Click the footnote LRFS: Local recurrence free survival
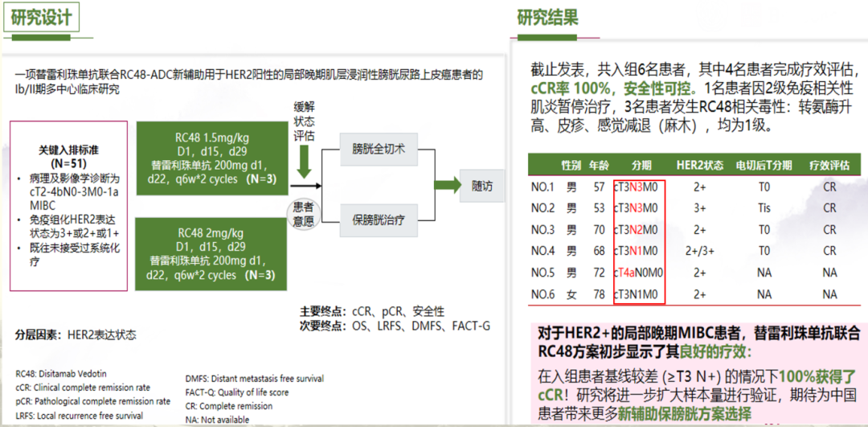This screenshot has width=868, height=427. pyautogui.click(x=79, y=415)
